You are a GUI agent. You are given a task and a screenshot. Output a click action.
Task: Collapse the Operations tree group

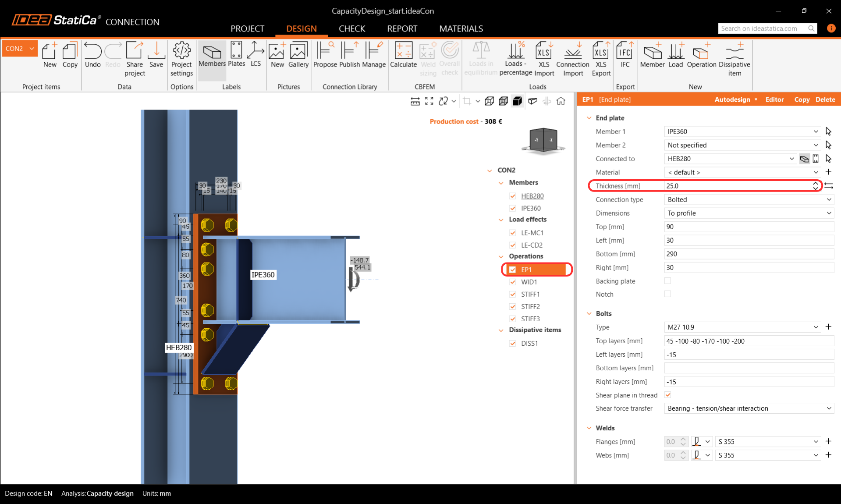tap(501, 256)
